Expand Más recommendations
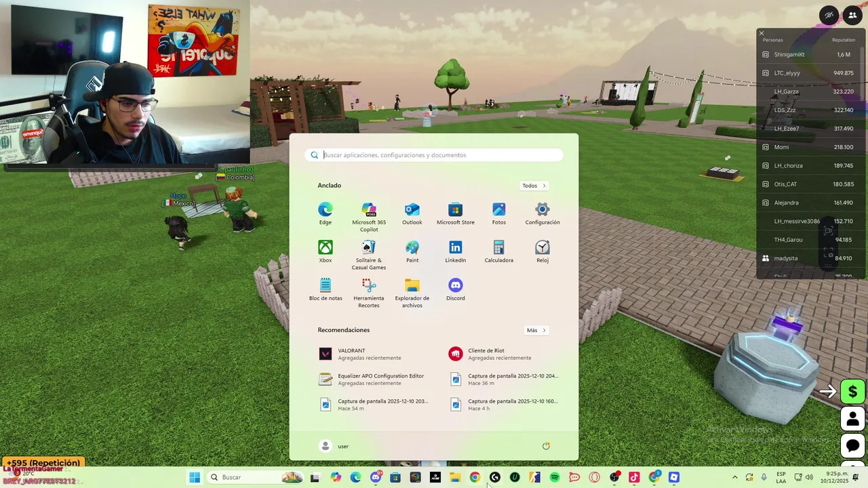868x488 pixels. pyautogui.click(x=536, y=330)
